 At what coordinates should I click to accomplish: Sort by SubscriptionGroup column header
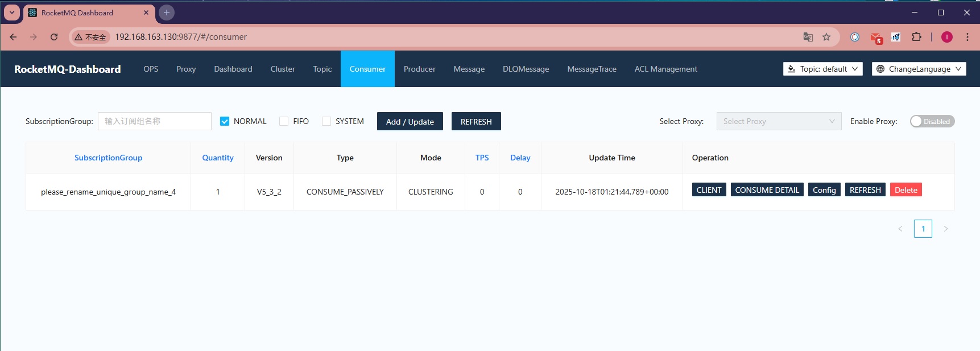(108, 158)
